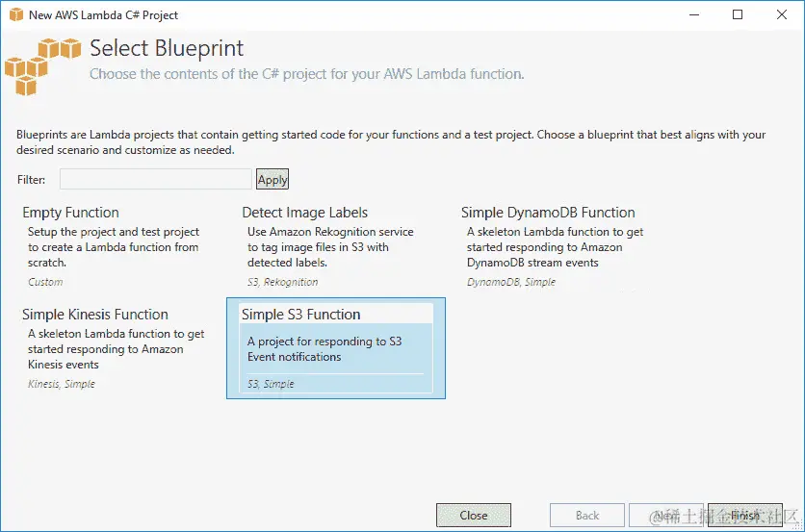805x532 pixels.
Task: Close the dialog using the X button
Action: click(781, 14)
